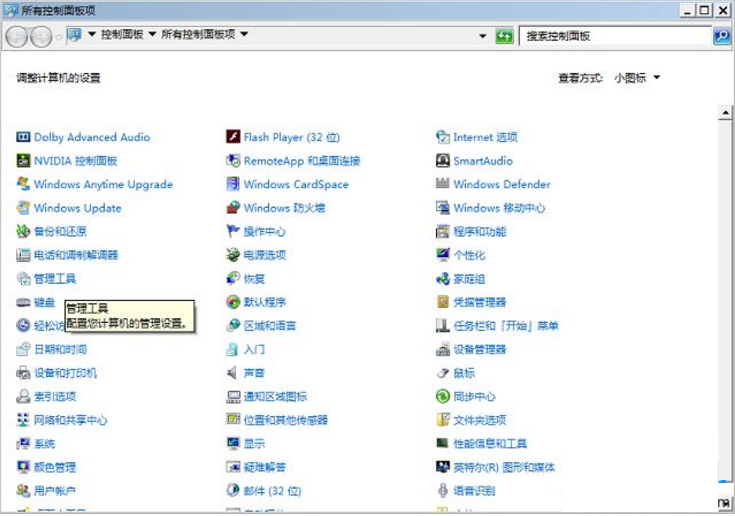This screenshot has height=516, width=735.
Task: Select the 所有控制面板项 breadcrumb segment
Action: [x=198, y=34]
